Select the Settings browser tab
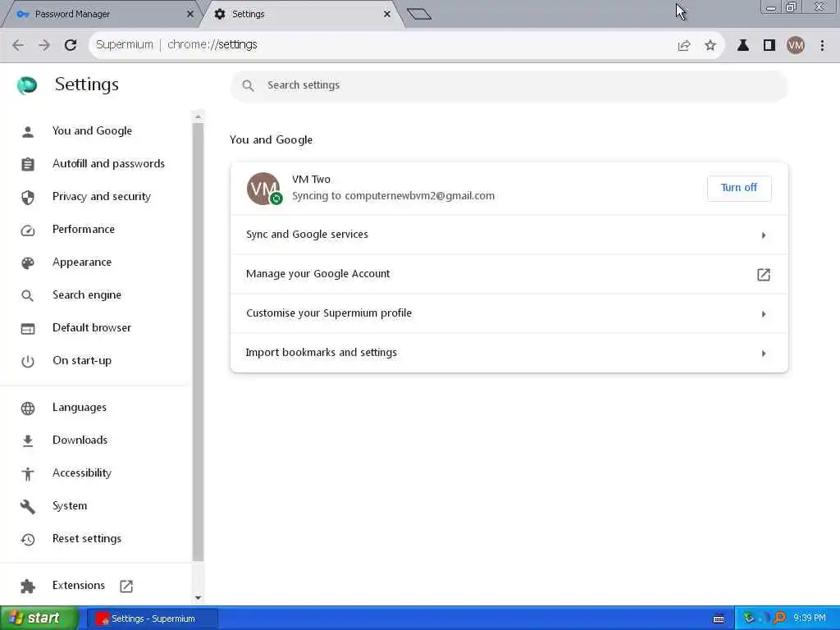 point(300,14)
